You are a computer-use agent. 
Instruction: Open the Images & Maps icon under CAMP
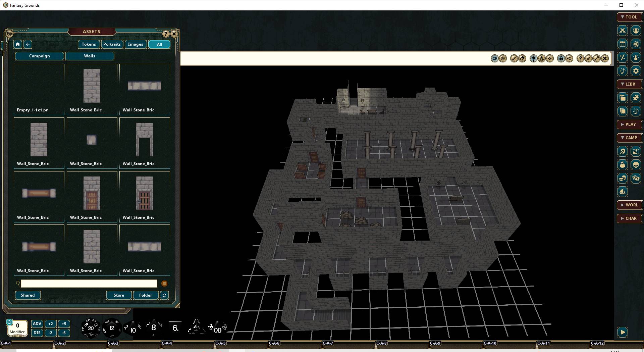coord(636,151)
